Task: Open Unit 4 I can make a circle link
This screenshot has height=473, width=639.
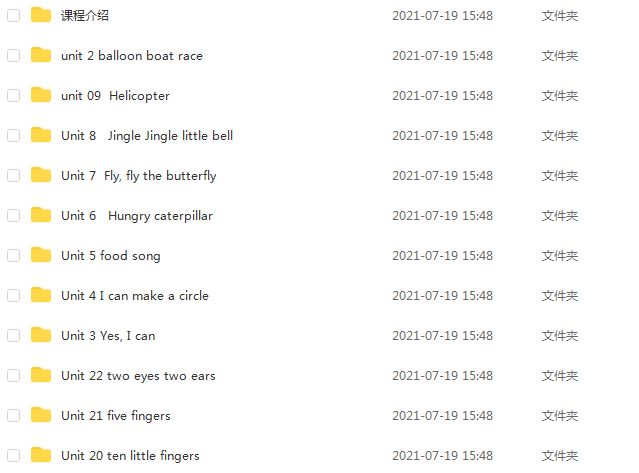Action: pos(135,295)
